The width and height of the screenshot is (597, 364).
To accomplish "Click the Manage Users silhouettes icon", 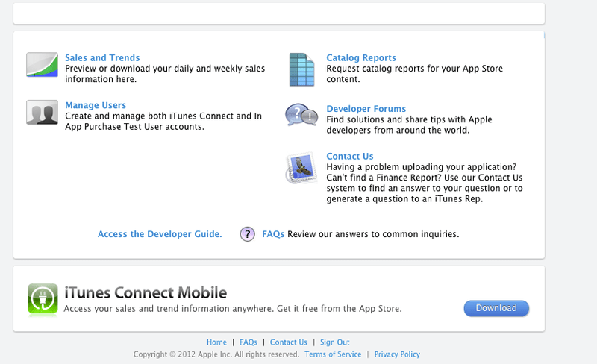I will tap(43, 113).
